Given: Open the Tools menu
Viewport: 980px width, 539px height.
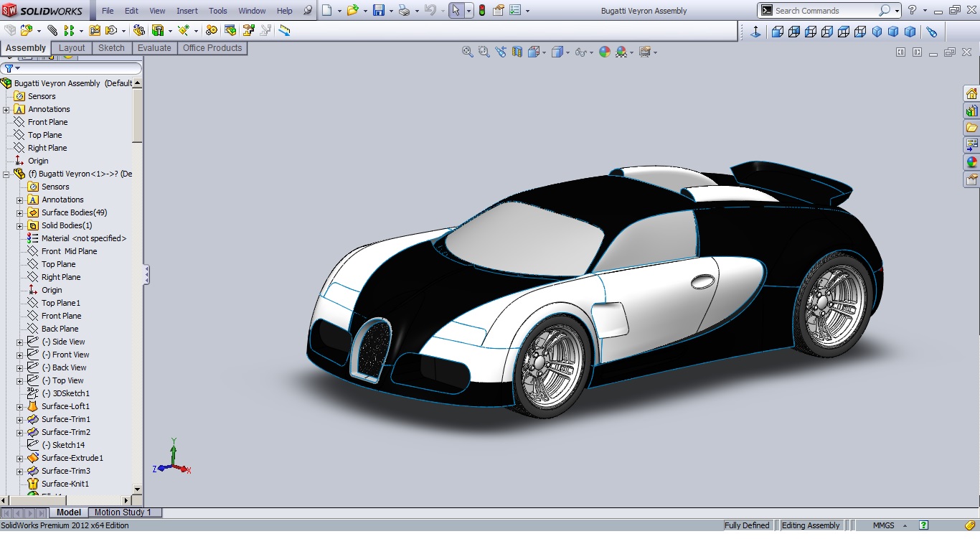Looking at the screenshot, I should pyautogui.click(x=218, y=11).
